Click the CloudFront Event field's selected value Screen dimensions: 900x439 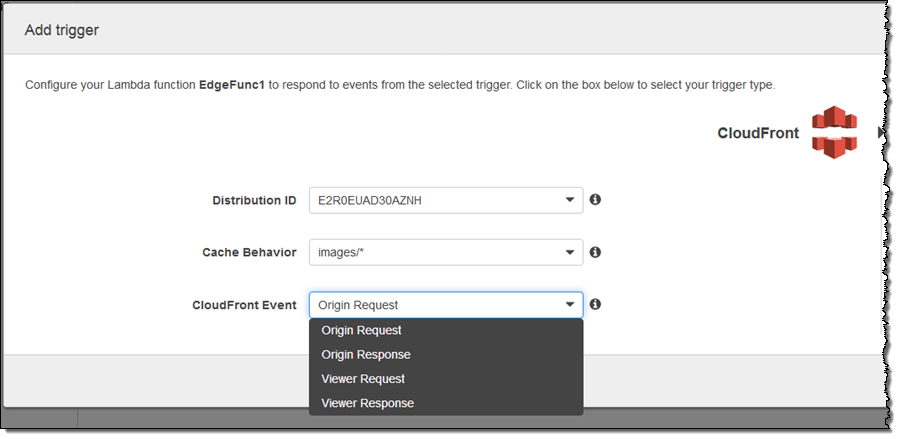pos(358,305)
